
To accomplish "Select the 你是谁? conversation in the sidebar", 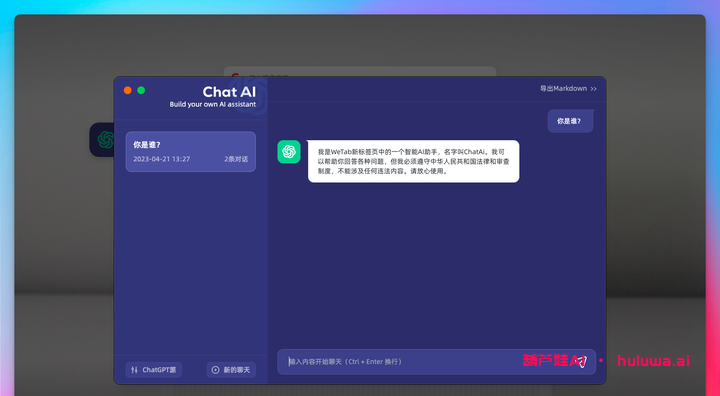I will coord(191,152).
